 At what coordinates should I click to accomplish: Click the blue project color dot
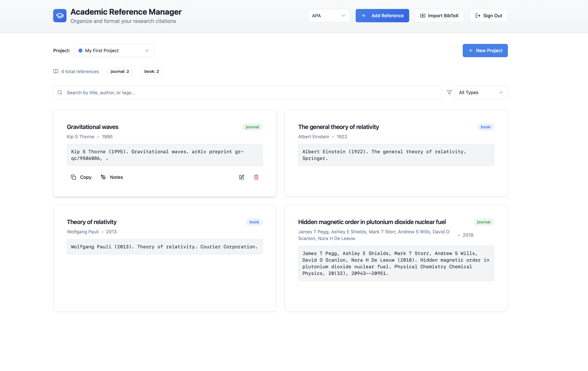click(80, 51)
